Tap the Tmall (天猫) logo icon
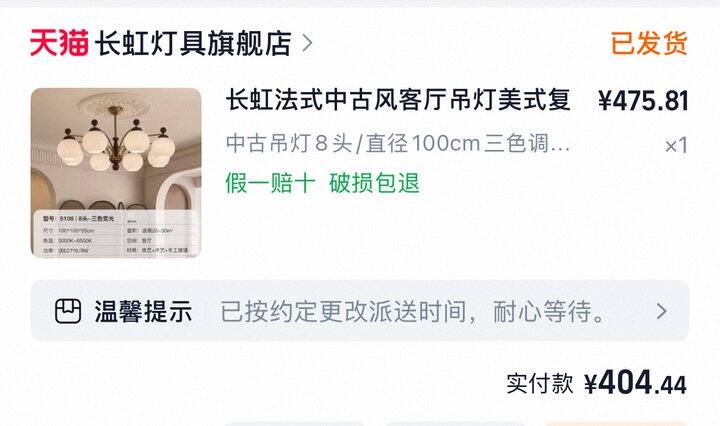The height and width of the screenshot is (426, 720). click(x=59, y=43)
